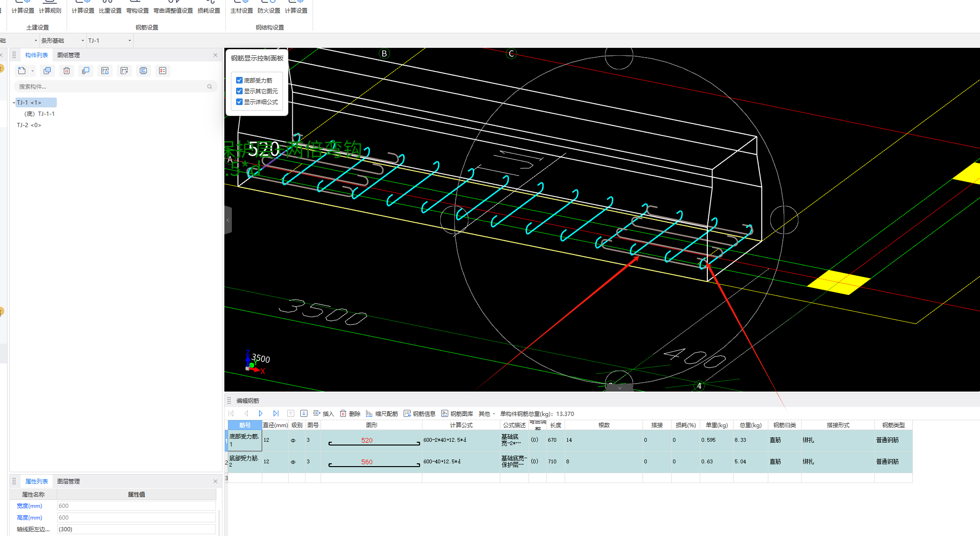This screenshot has width=980, height=536.
Task: Click the new component icon
Action: 22,71
